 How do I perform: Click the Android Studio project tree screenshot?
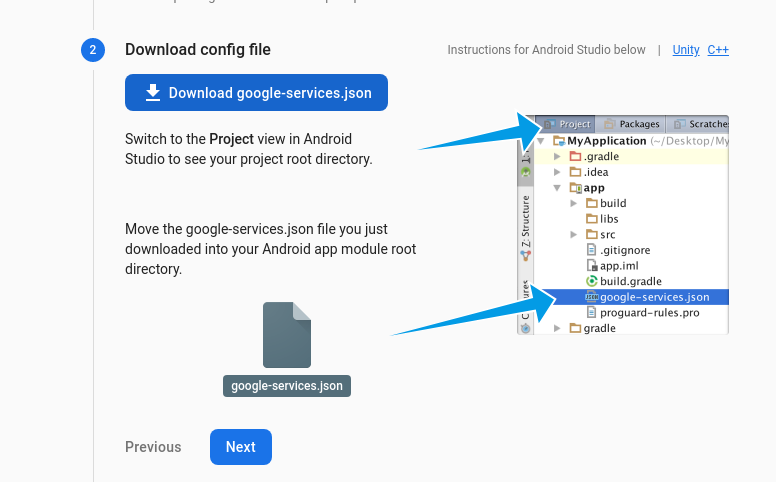click(x=623, y=225)
